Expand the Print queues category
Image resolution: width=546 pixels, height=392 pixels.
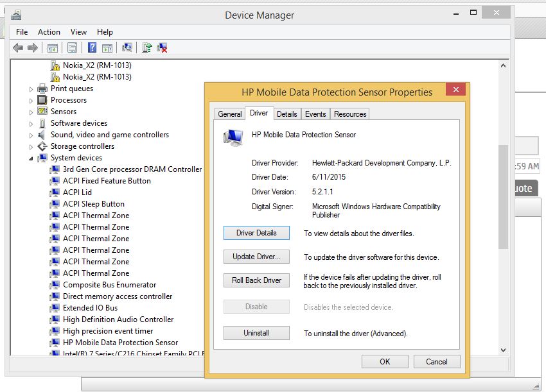[31, 89]
